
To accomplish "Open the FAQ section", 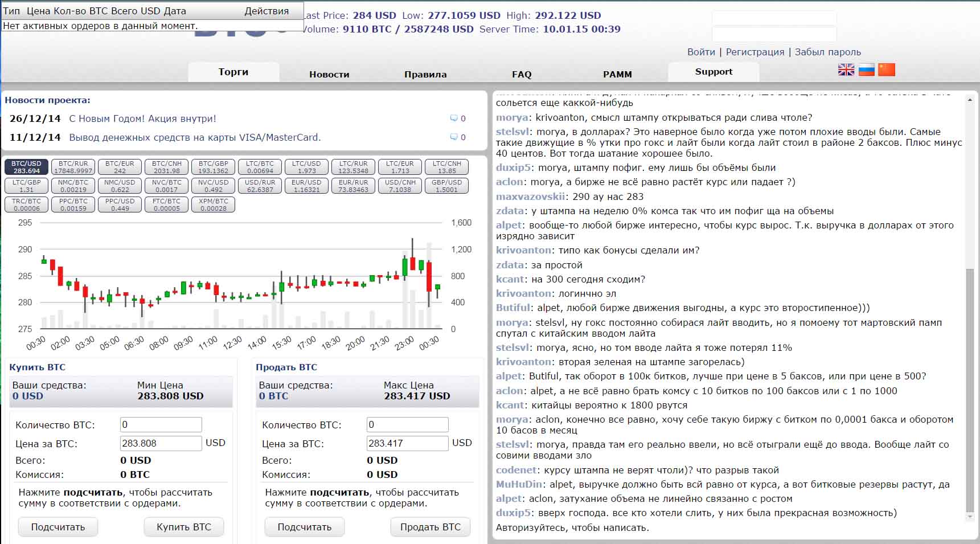I will pyautogui.click(x=521, y=74).
